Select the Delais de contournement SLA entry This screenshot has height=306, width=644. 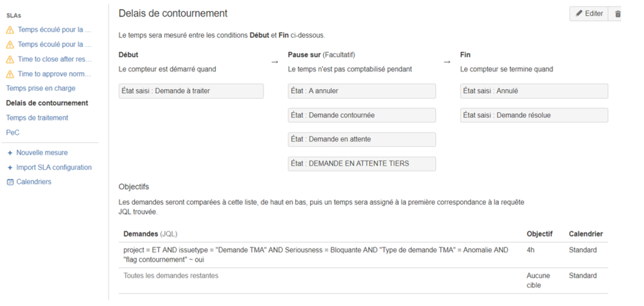47,103
